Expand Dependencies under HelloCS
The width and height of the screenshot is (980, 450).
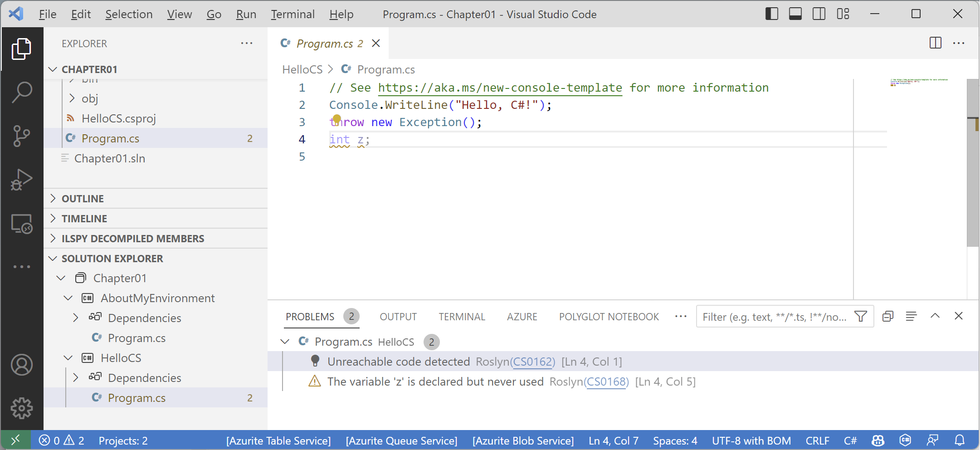coord(76,378)
